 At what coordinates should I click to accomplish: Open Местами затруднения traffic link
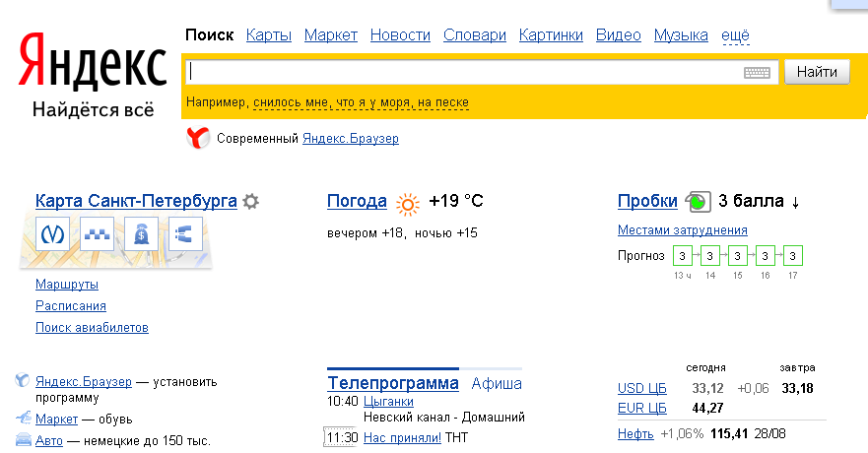(683, 230)
